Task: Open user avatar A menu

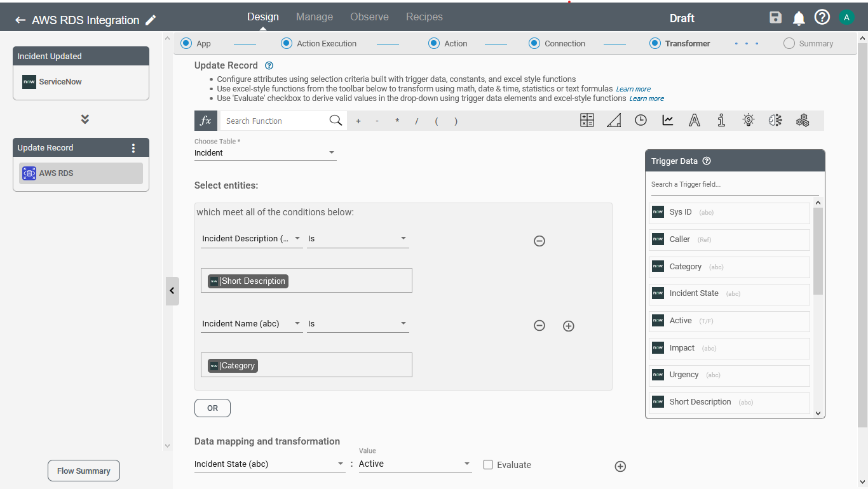Action: (846, 18)
